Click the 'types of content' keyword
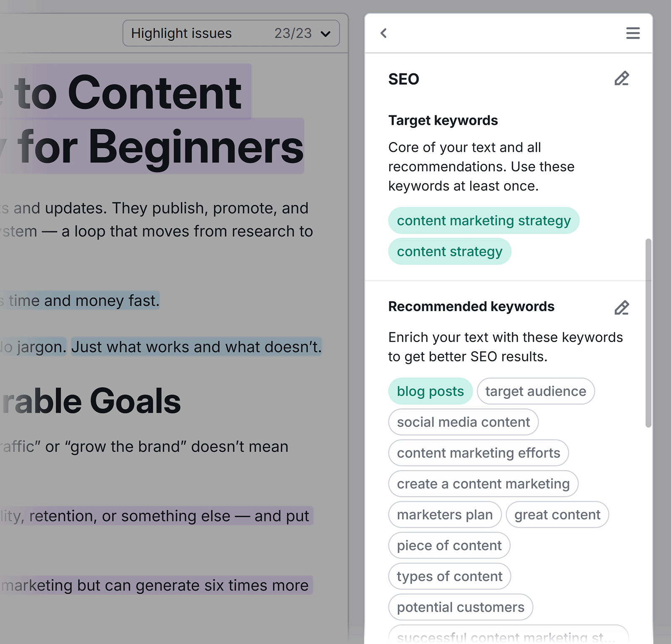 pos(449,576)
